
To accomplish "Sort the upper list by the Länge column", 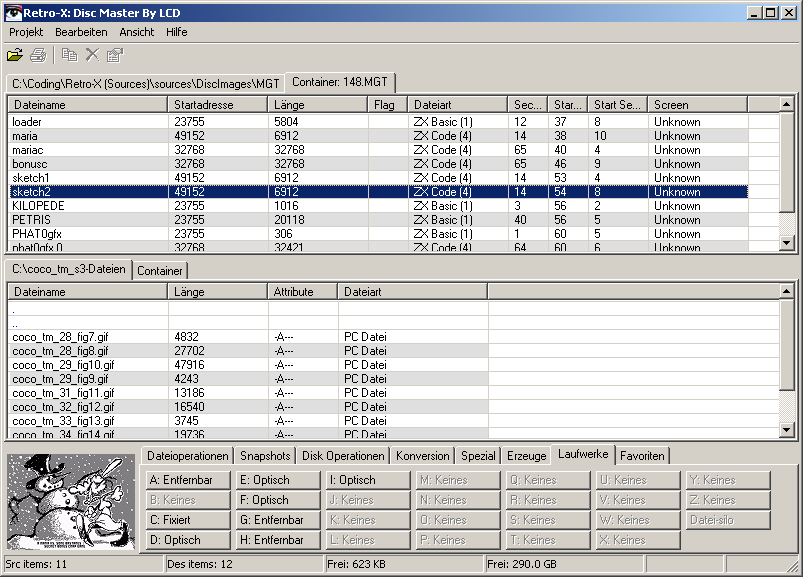I will point(318,104).
